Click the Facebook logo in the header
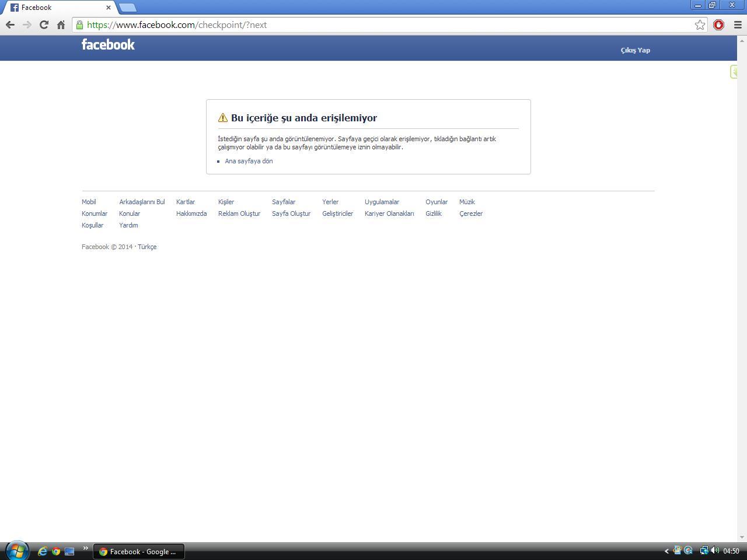The width and height of the screenshot is (747, 560). [x=108, y=45]
